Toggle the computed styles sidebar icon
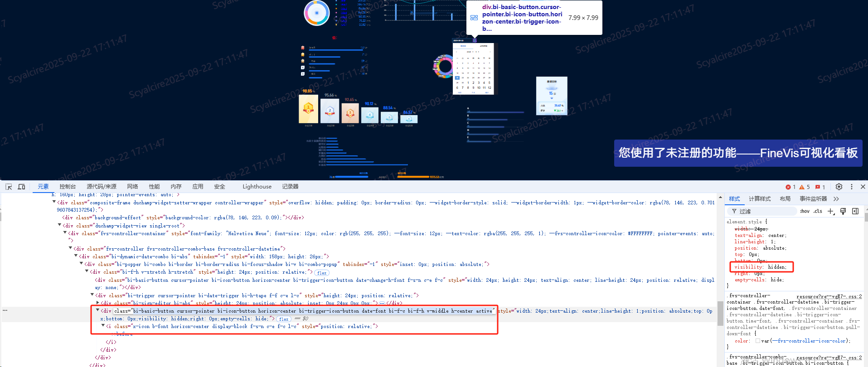The width and height of the screenshot is (868, 367). pos(855,211)
